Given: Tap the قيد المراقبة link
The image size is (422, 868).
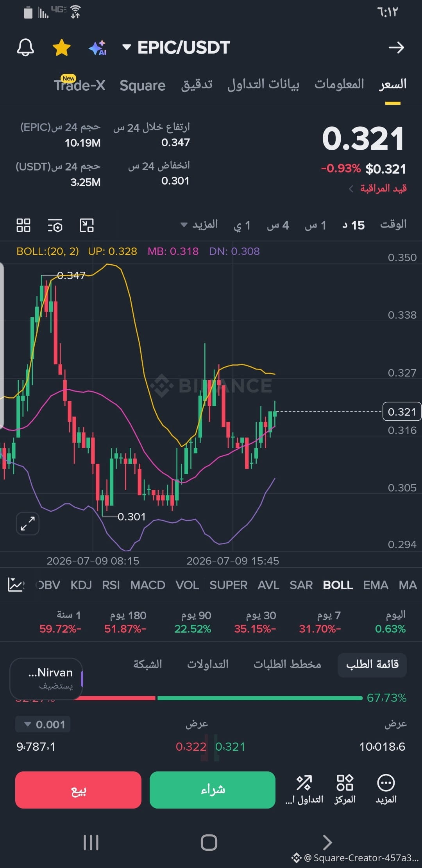Looking at the screenshot, I should tap(378, 188).
